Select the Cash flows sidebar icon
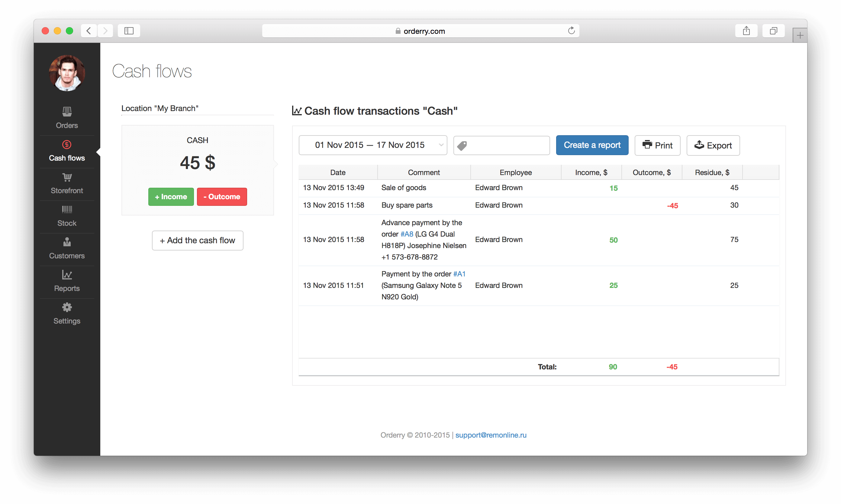The width and height of the screenshot is (841, 504). (x=67, y=144)
